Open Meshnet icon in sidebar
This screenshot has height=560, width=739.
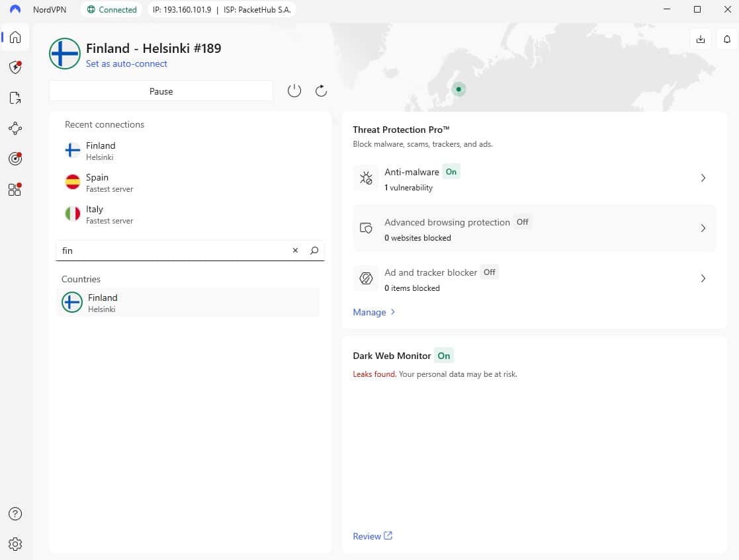pyautogui.click(x=15, y=128)
